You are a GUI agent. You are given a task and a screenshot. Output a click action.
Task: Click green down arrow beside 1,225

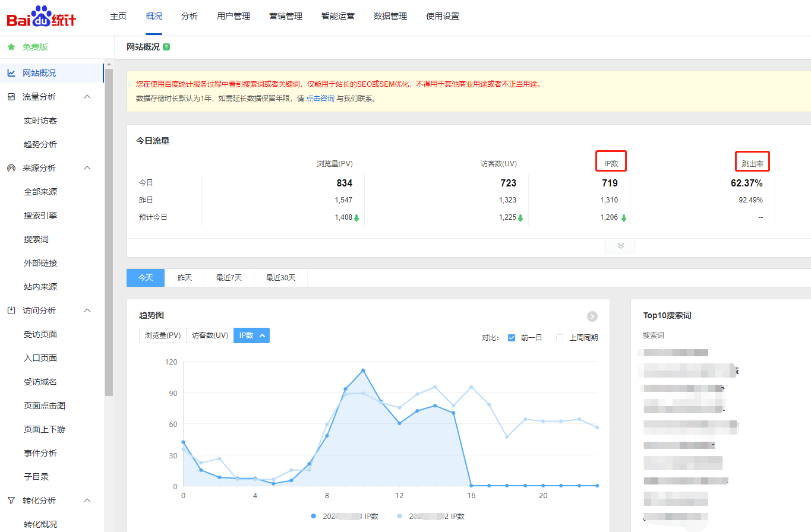[x=520, y=218]
